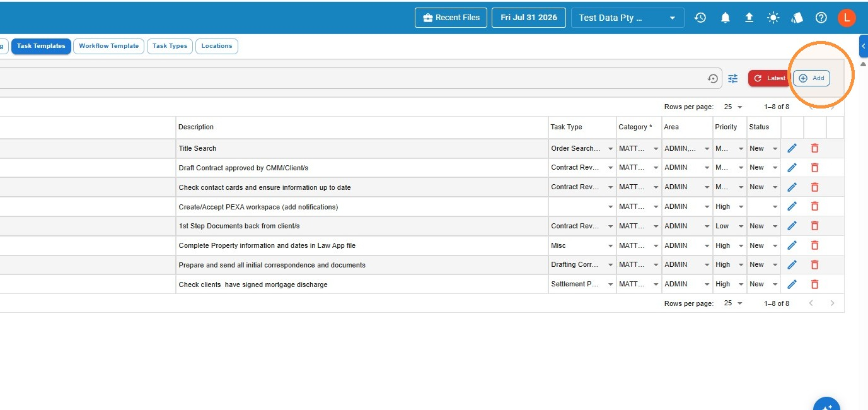Delete the Complete Property information row
The width and height of the screenshot is (868, 410).
tap(814, 245)
